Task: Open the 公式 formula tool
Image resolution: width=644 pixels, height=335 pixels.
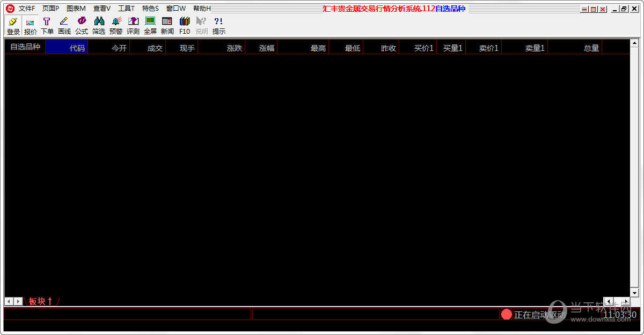Action: coord(82,25)
